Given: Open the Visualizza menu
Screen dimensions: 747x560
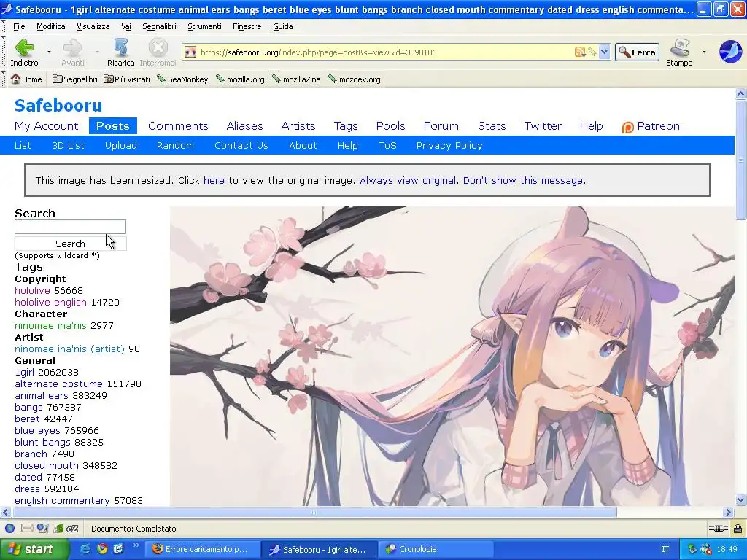Looking at the screenshot, I should coord(93,26).
